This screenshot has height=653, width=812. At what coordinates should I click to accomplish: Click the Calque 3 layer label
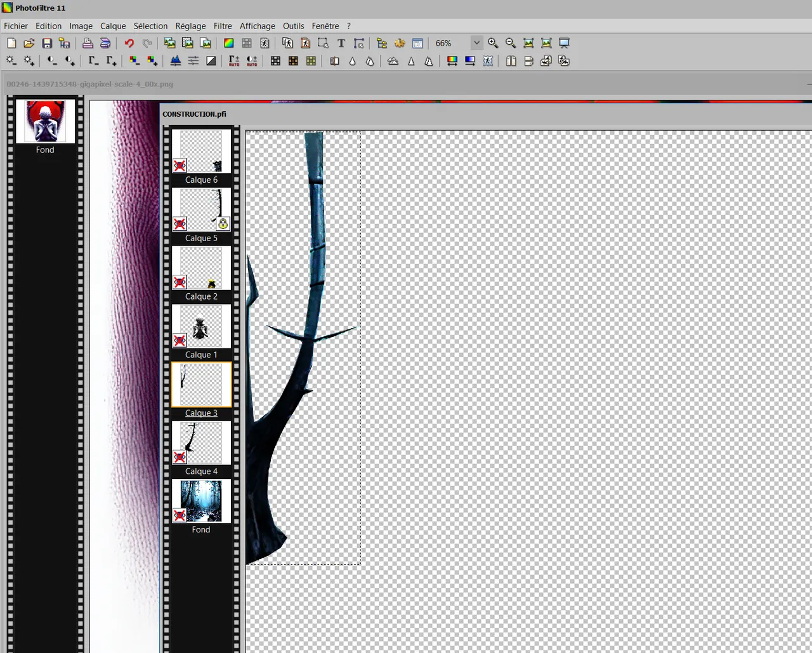coord(201,413)
